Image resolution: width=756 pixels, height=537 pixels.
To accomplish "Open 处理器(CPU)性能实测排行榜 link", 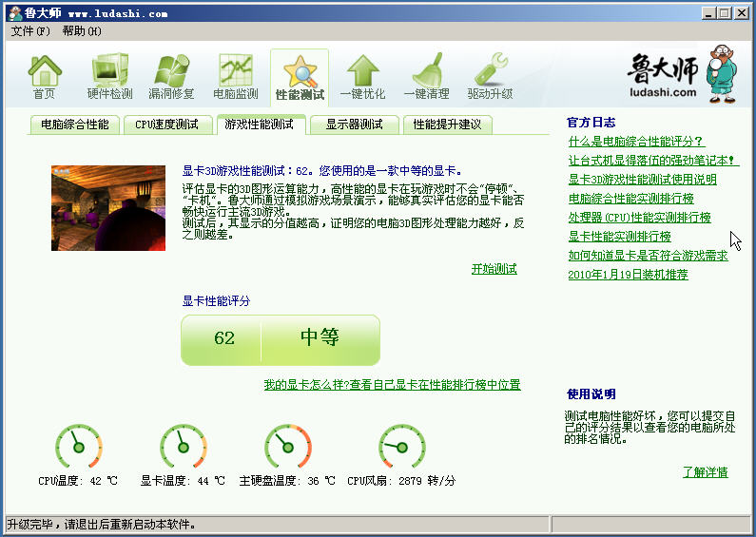I will 640,218.
